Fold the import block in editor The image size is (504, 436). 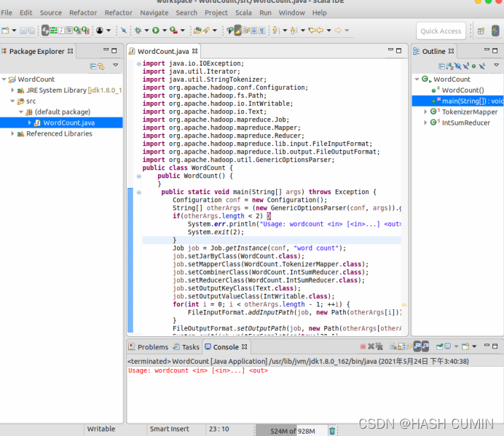[x=139, y=63]
